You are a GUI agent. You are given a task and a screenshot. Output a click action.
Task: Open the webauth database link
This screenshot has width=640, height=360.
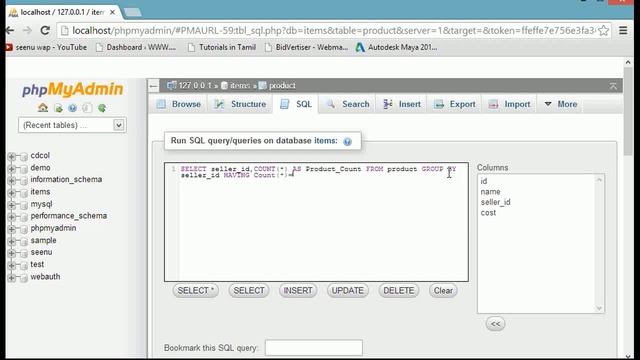click(x=45, y=277)
